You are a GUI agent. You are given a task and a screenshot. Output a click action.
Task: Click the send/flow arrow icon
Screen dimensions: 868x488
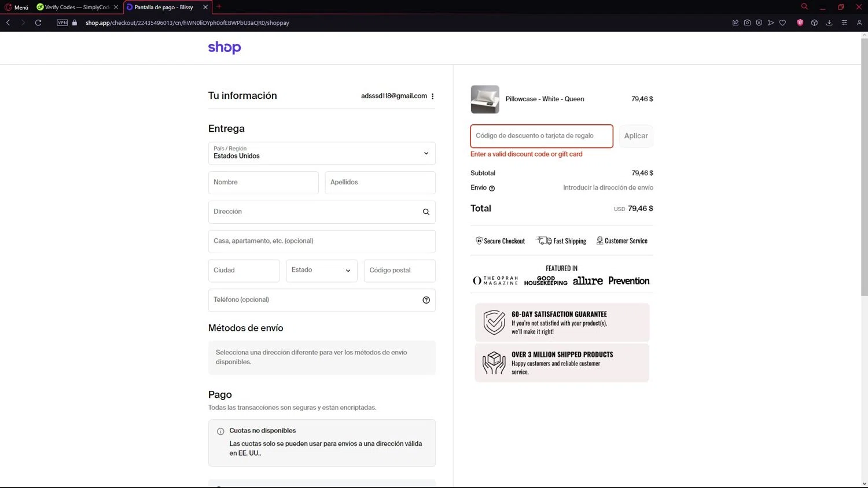click(x=771, y=23)
